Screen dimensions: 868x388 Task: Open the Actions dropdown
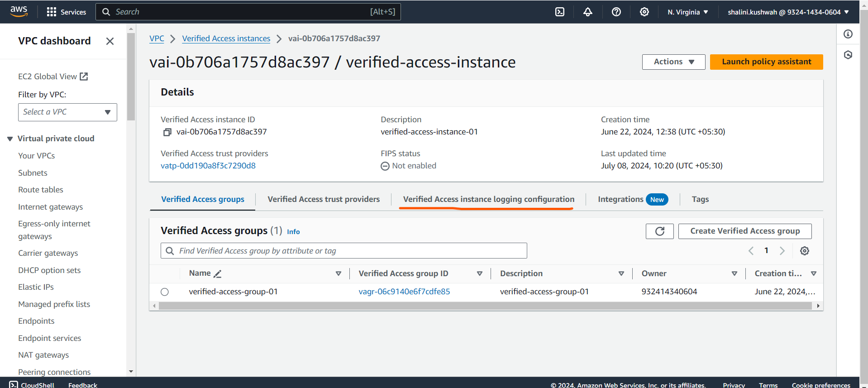[673, 62]
